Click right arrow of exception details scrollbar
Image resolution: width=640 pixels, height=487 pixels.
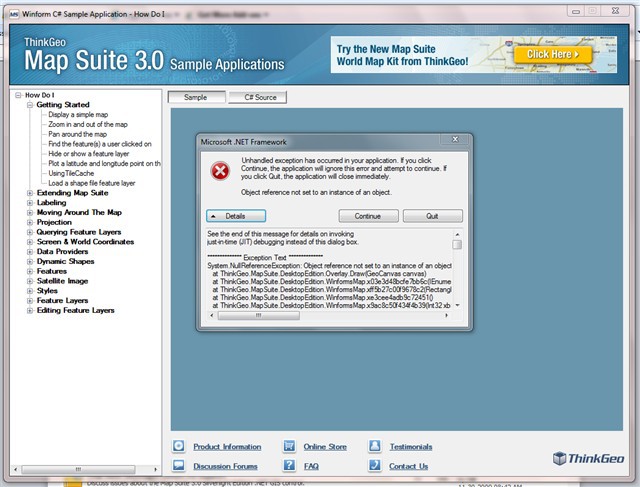click(447, 316)
